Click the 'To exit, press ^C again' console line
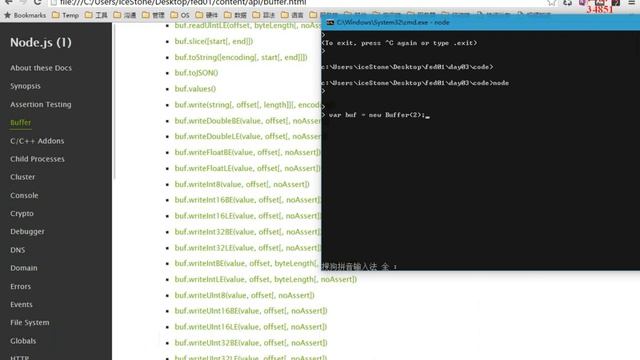This screenshot has height=360, width=640. pos(399,43)
